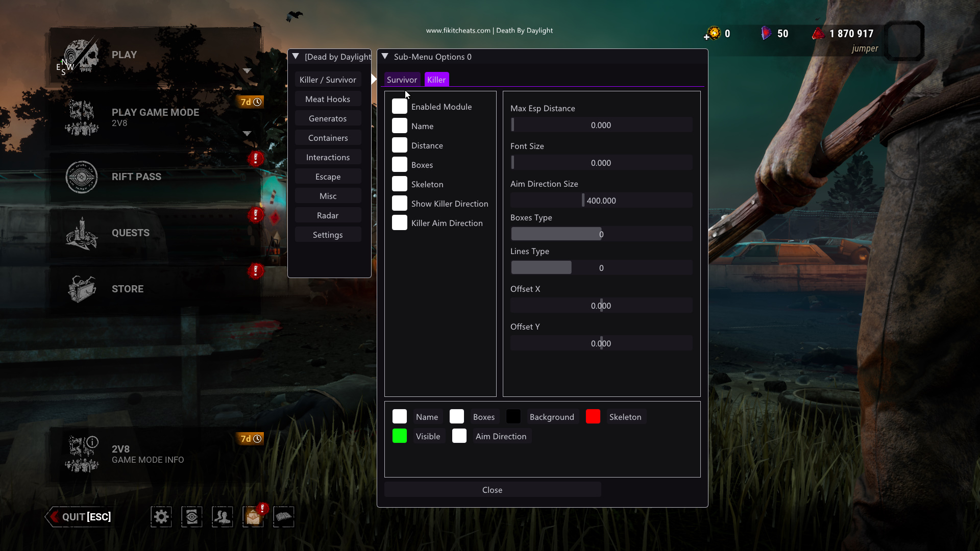The image size is (980, 551).
Task: Open settings gear icon in bottom bar
Action: click(x=161, y=517)
